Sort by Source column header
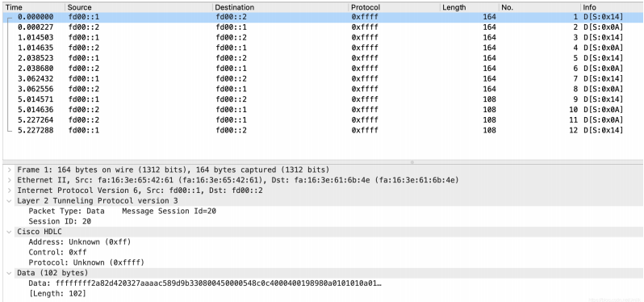 click(x=139, y=7)
